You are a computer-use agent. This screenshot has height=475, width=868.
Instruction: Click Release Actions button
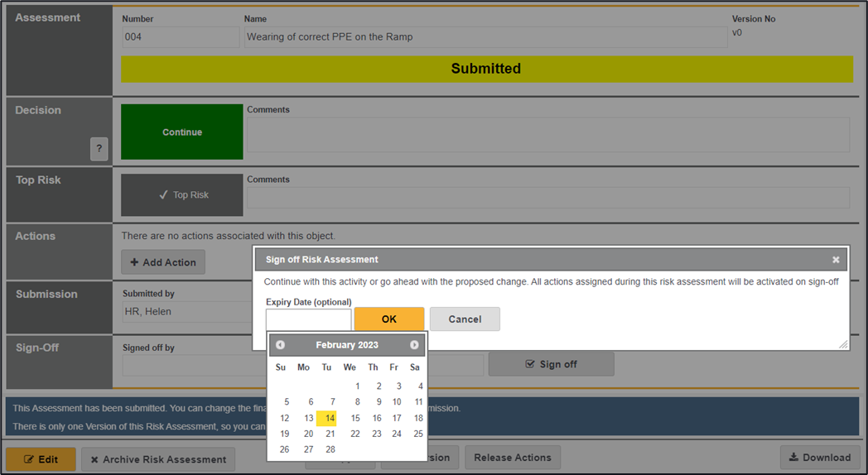coord(512,458)
